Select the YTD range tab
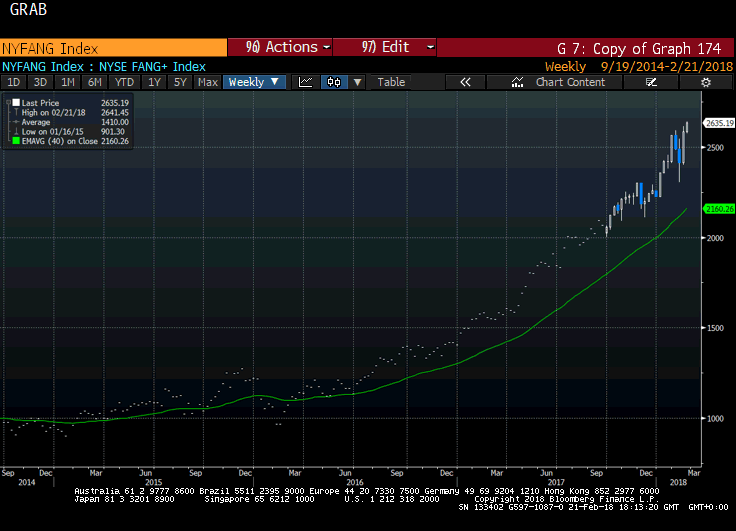Viewport: 736px width, 531px height. click(x=124, y=82)
